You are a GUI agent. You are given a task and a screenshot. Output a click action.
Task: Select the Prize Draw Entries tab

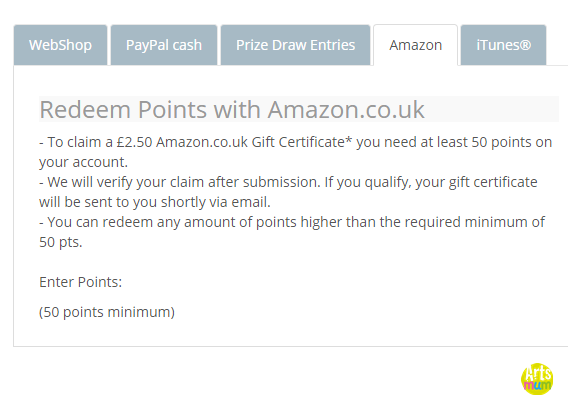click(x=296, y=45)
